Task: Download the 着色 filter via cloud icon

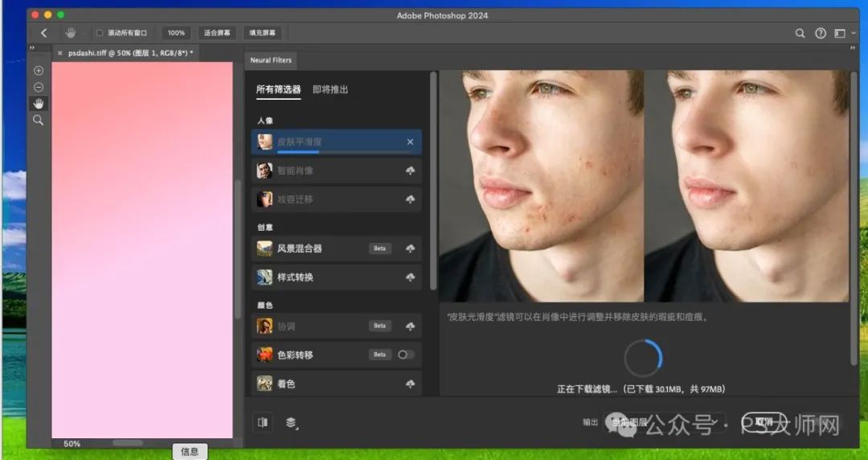Action: point(410,384)
